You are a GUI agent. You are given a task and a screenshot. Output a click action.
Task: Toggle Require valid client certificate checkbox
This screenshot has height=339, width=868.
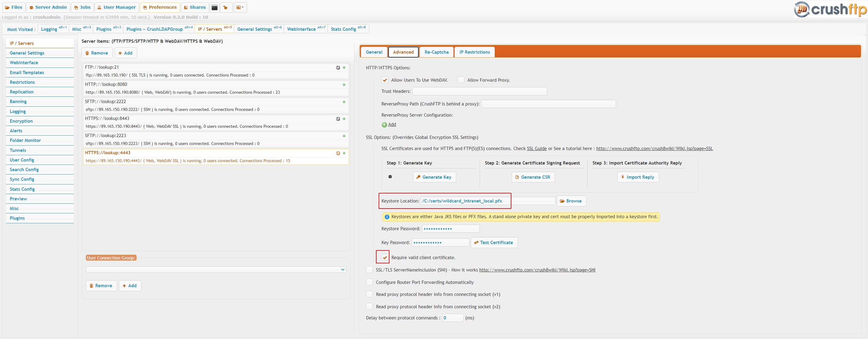pyautogui.click(x=385, y=257)
